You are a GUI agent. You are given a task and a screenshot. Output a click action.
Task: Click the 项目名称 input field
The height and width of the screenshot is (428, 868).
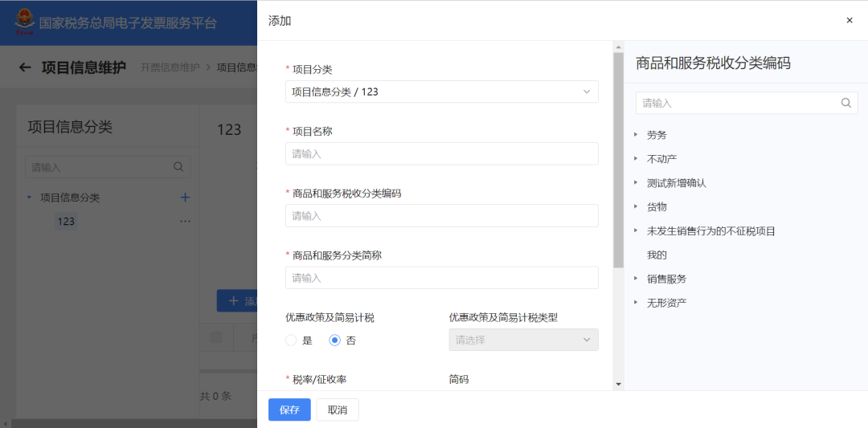[x=441, y=153]
